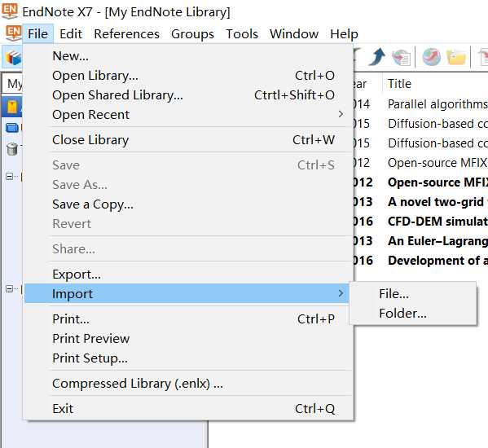Open the Groups menu
The image size is (488, 448).
coord(192,33)
